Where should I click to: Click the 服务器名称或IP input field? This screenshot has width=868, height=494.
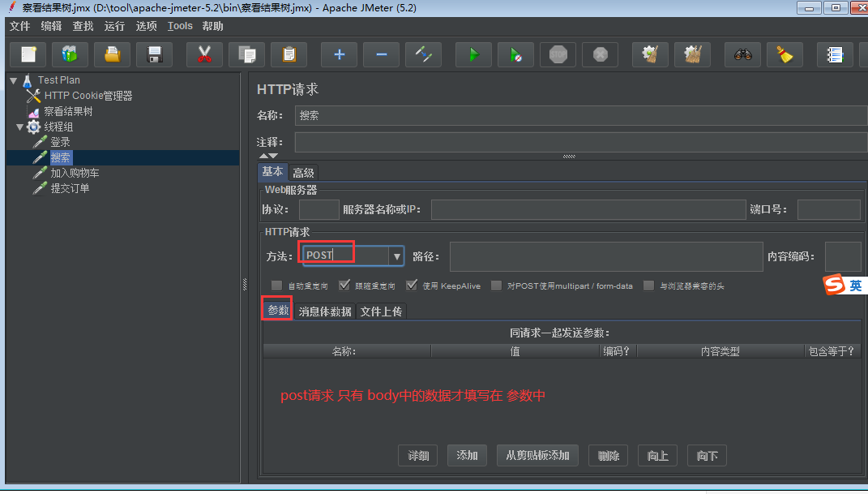click(x=588, y=210)
